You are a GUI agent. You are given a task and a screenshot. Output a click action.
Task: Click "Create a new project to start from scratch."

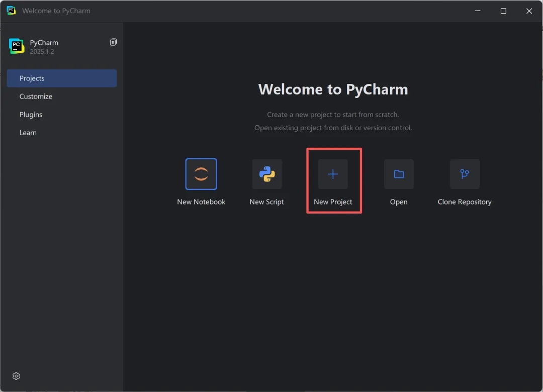(333, 115)
